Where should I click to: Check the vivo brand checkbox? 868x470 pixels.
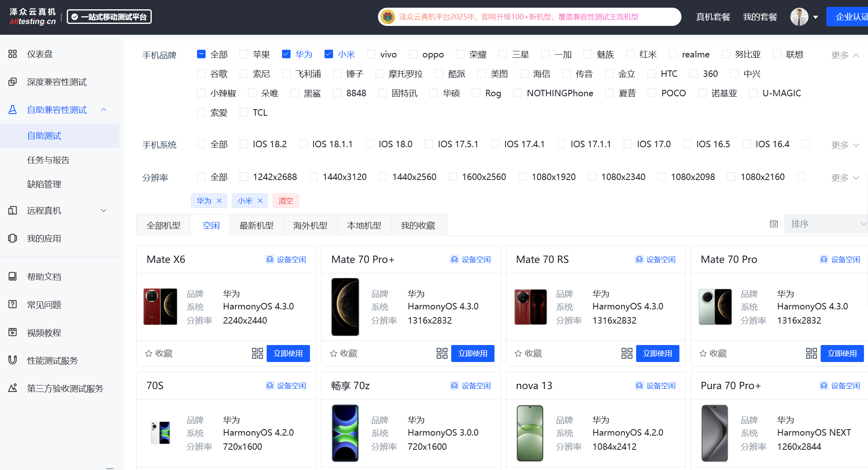coord(371,54)
